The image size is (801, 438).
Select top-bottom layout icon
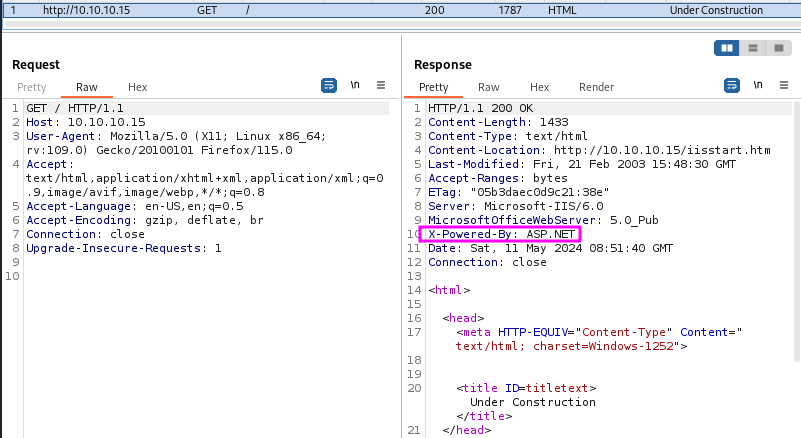point(752,48)
